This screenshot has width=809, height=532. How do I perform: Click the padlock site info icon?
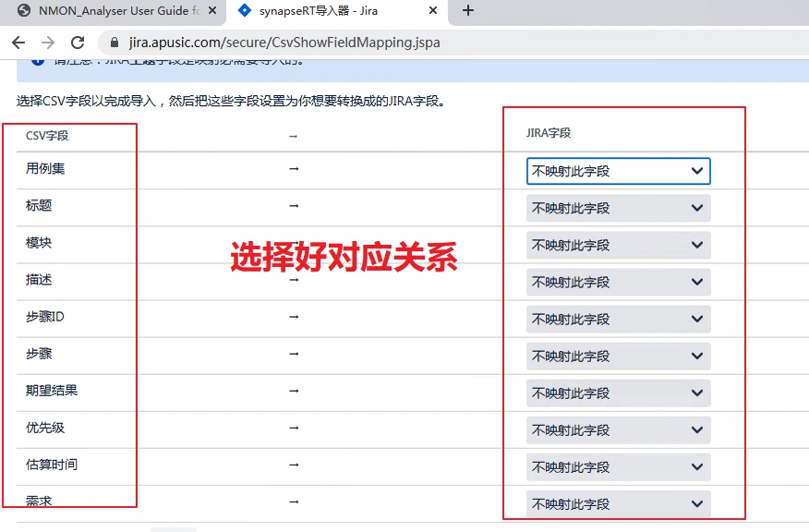115,42
